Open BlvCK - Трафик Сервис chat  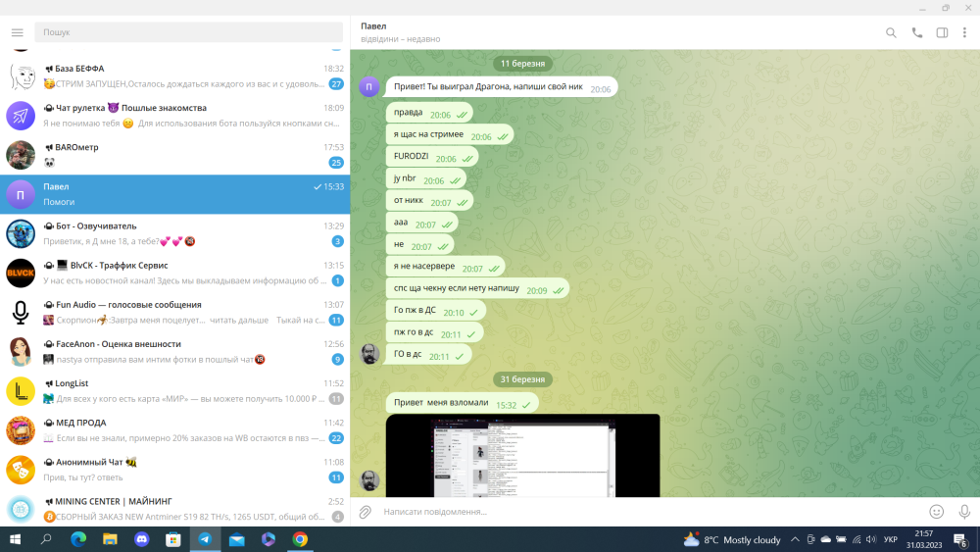pyautogui.click(x=175, y=274)
